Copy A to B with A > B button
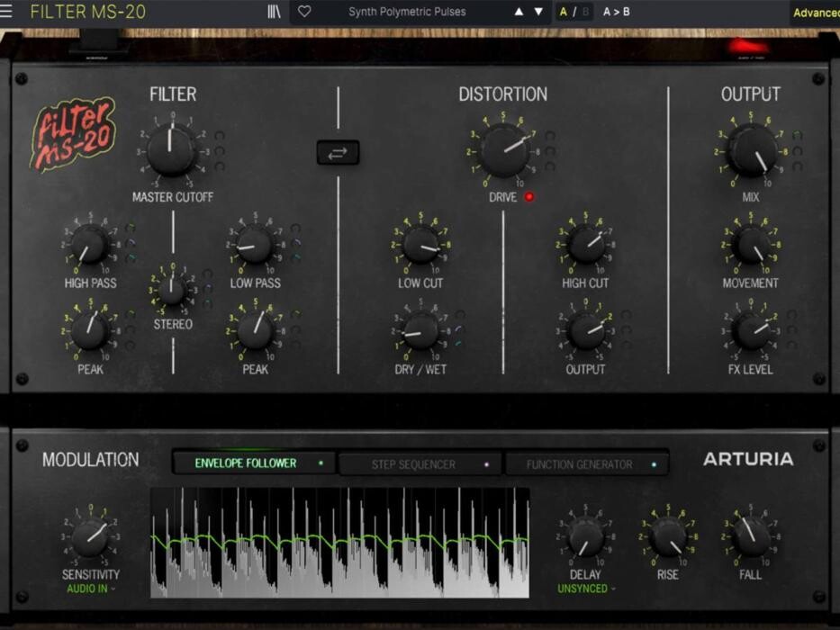Viewport: 840px width, 630px height. click(x=617, y=12)
